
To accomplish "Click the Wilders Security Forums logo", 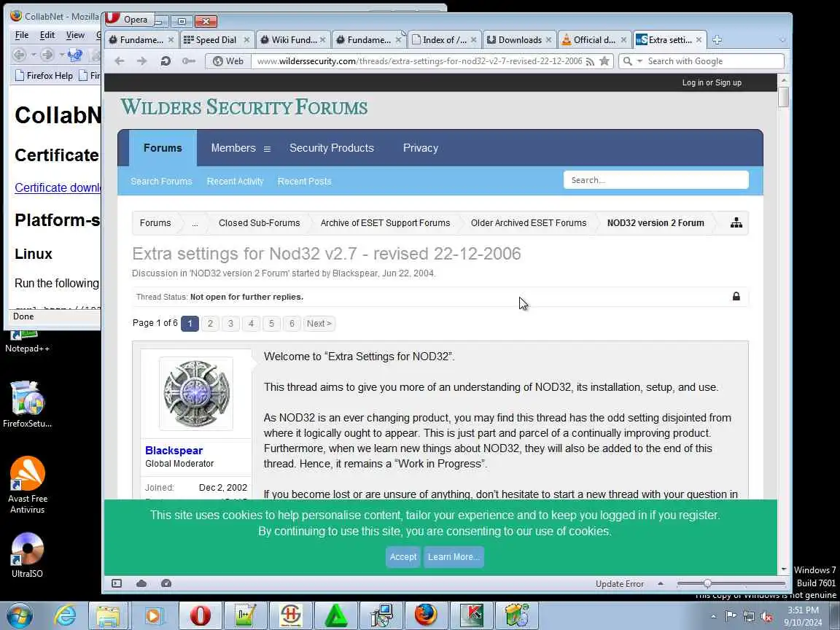I will (x=244, y=107).
